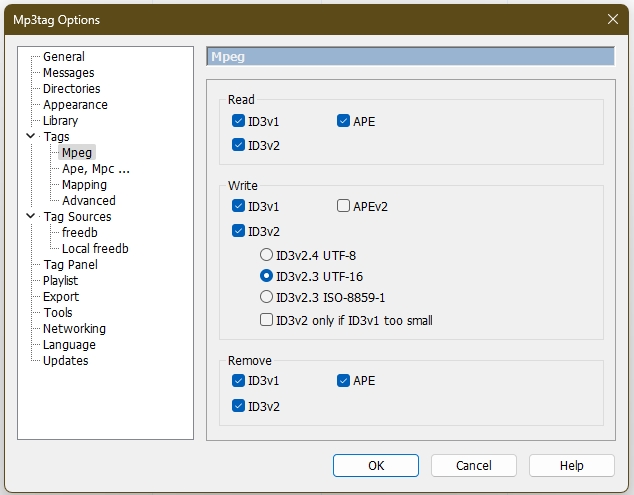Toggle Write ID3v2 checkbox
Screen dimensions: 634x495
pyautogui.click(x=238, y=231)
